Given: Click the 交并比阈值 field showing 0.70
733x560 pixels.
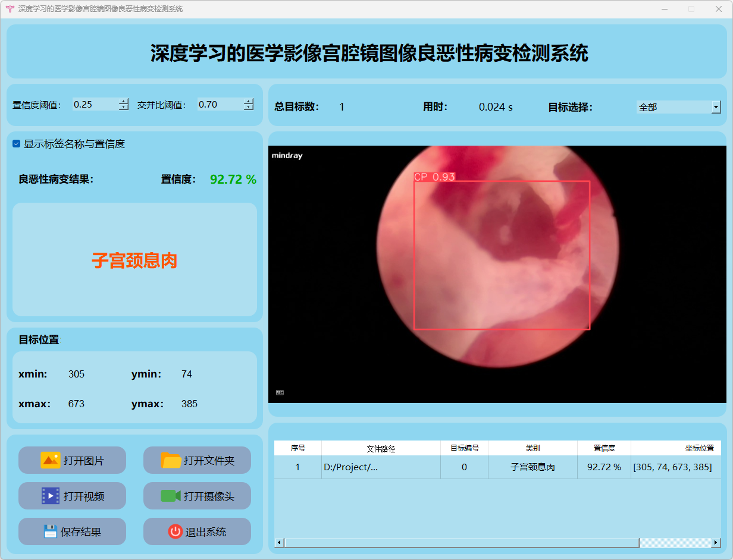Looking at the screenshot, I should click(219, 105).
